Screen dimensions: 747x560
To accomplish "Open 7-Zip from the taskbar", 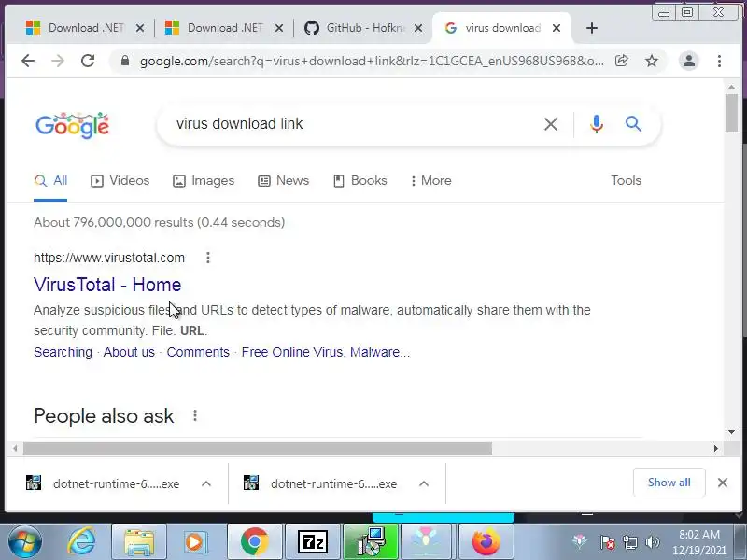I will [313, 542].
